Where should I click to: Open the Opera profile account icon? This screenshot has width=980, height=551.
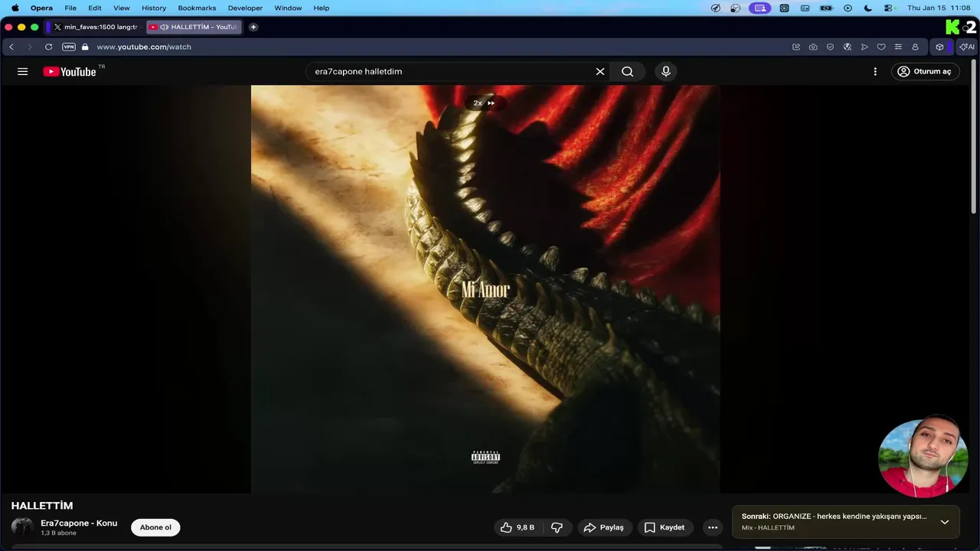click(x=915, y=47)
